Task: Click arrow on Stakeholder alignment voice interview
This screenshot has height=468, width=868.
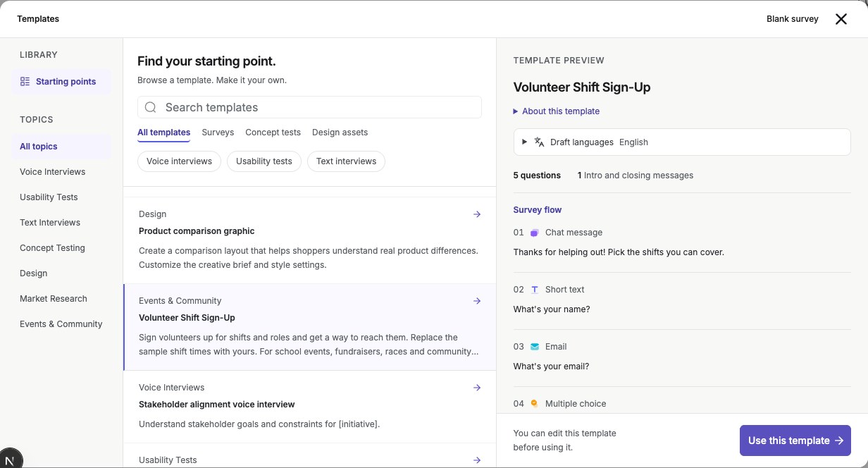Action: point(477,388)
